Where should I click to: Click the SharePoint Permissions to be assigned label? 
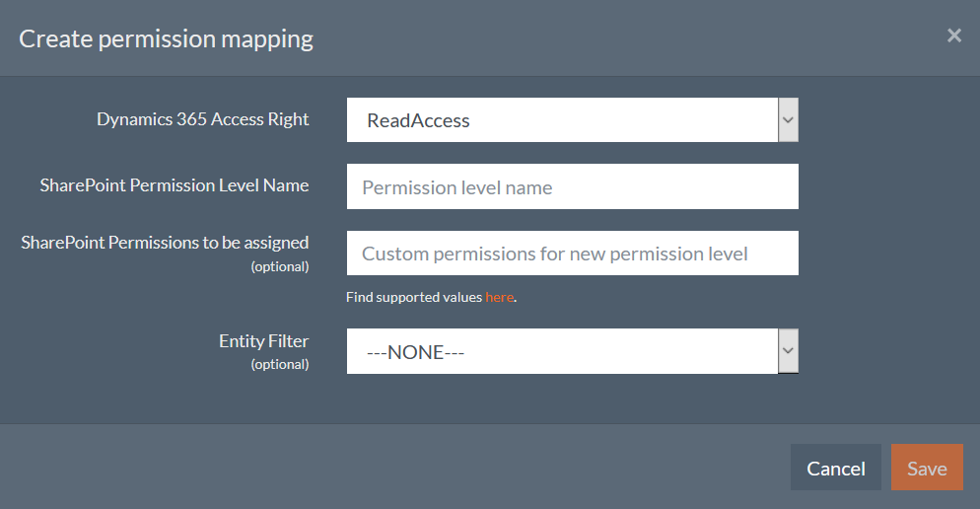[x=165, y=243]
